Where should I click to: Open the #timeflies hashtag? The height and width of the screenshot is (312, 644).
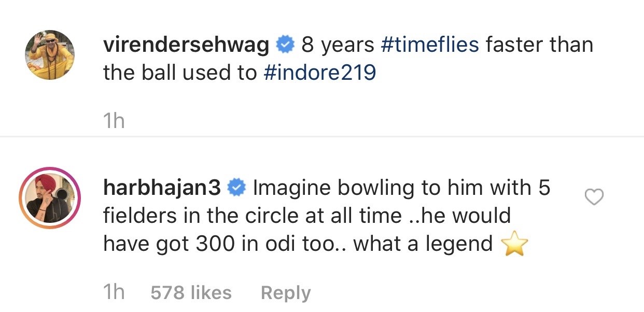pyautogui.click(x=430, y=46)
